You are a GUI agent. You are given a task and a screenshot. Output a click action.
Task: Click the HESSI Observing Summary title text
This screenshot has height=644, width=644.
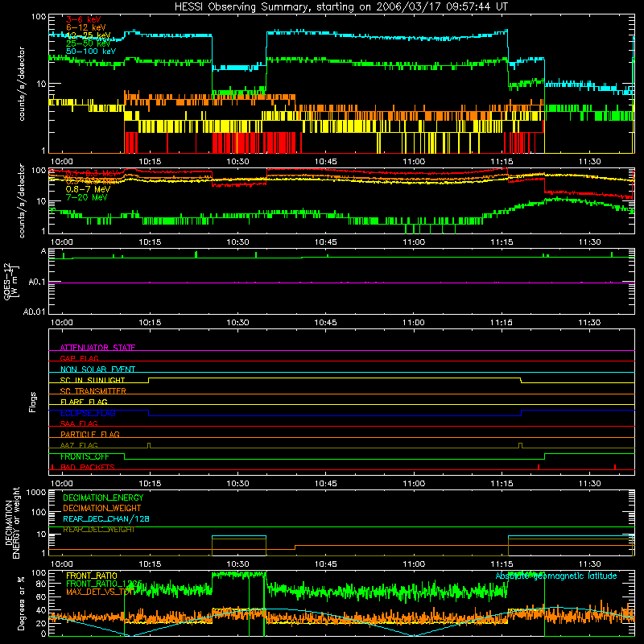point(341,7)
